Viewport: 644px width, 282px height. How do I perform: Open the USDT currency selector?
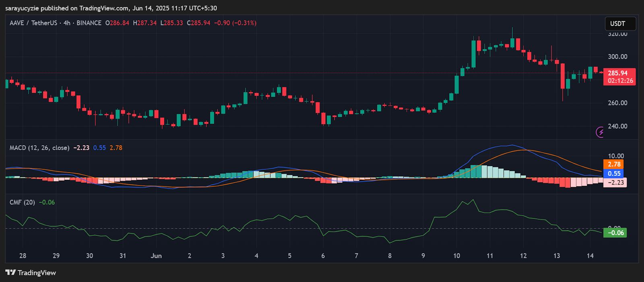[620, 24]
